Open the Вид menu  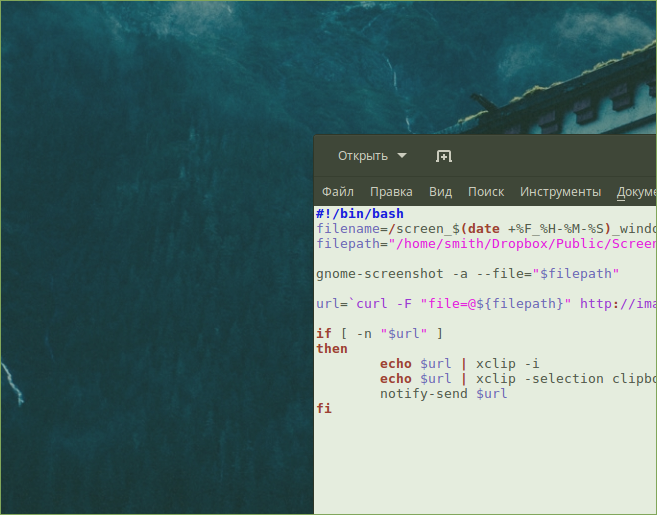pyautogui.click(x=440, y=192)
